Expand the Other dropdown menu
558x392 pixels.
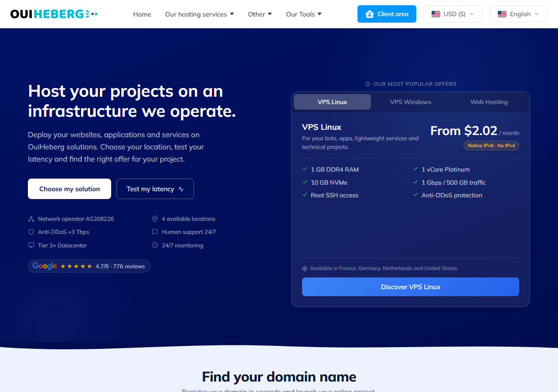(x=260, y=14)
